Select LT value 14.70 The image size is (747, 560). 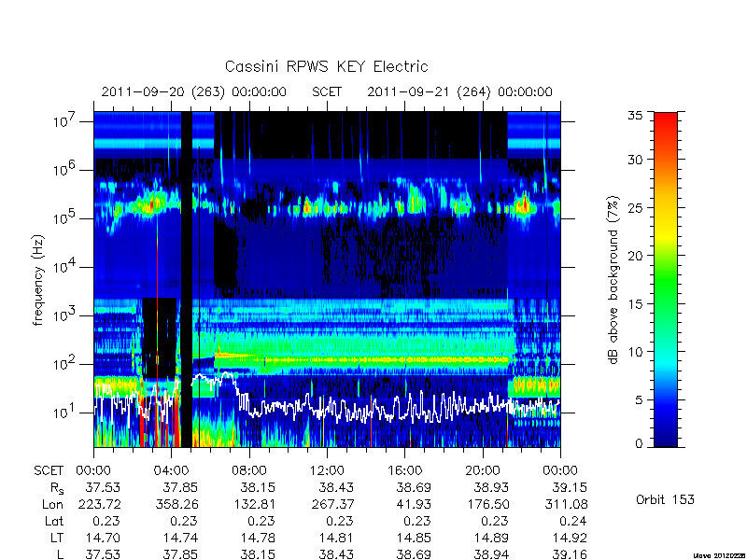103,538
